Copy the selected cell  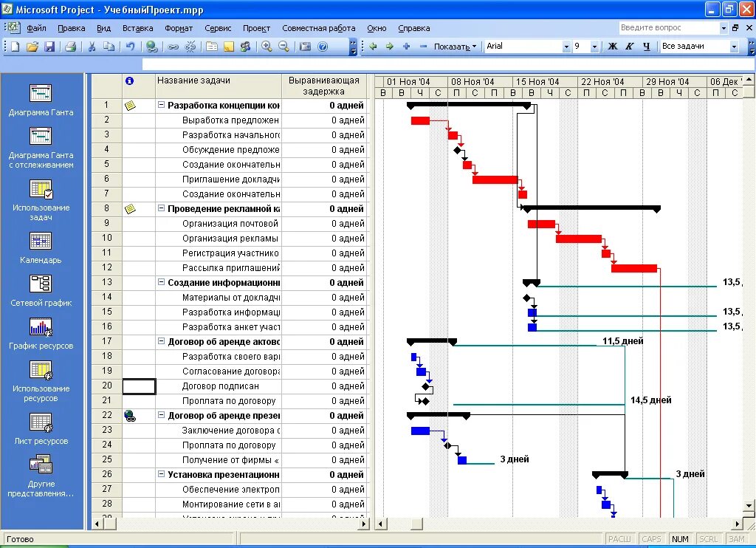[x=109, y=47]
